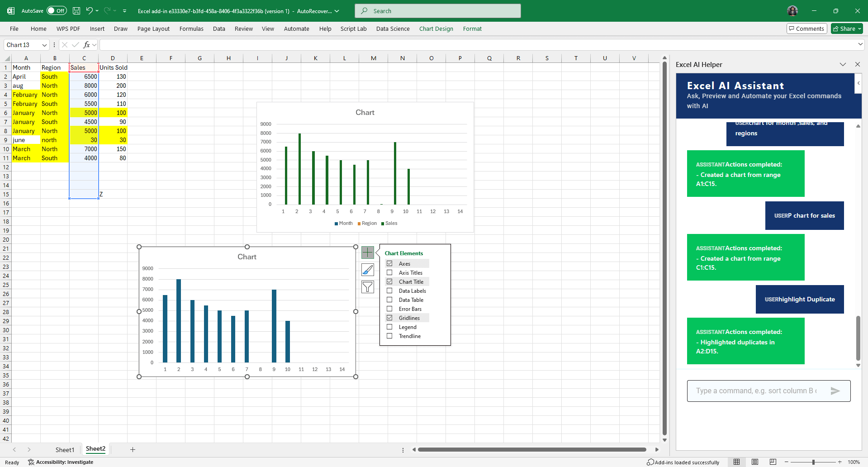
Task: Click previous sheet navigation arrow
Action: 14,449
